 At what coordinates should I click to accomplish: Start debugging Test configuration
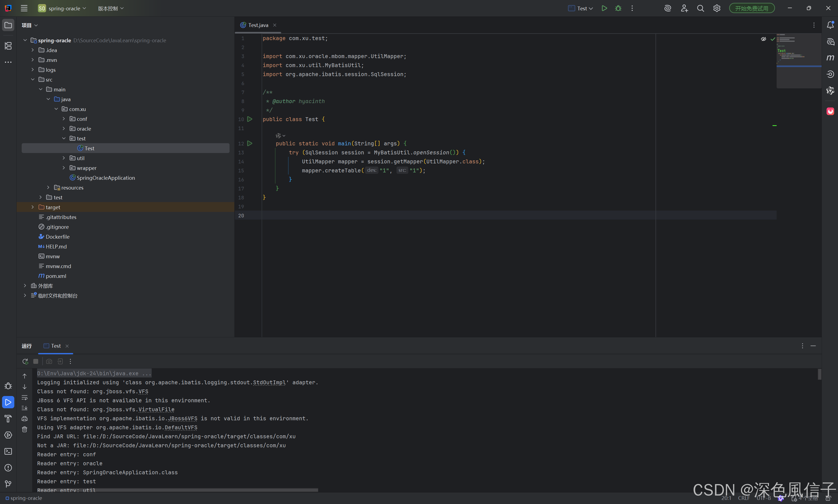pos(618,8)
